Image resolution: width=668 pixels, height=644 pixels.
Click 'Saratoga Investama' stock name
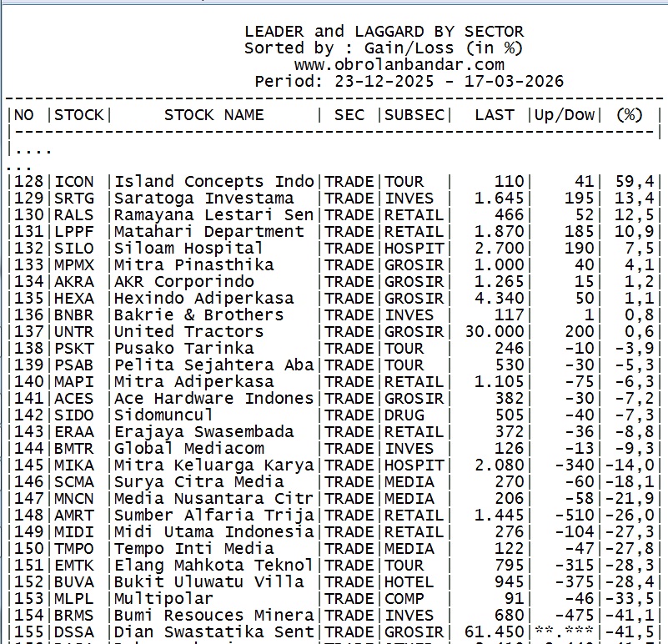click(203, 199)
